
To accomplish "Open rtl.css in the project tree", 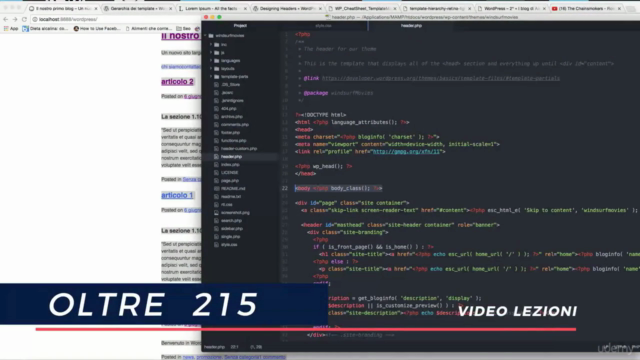I will (x=227, y=204).
